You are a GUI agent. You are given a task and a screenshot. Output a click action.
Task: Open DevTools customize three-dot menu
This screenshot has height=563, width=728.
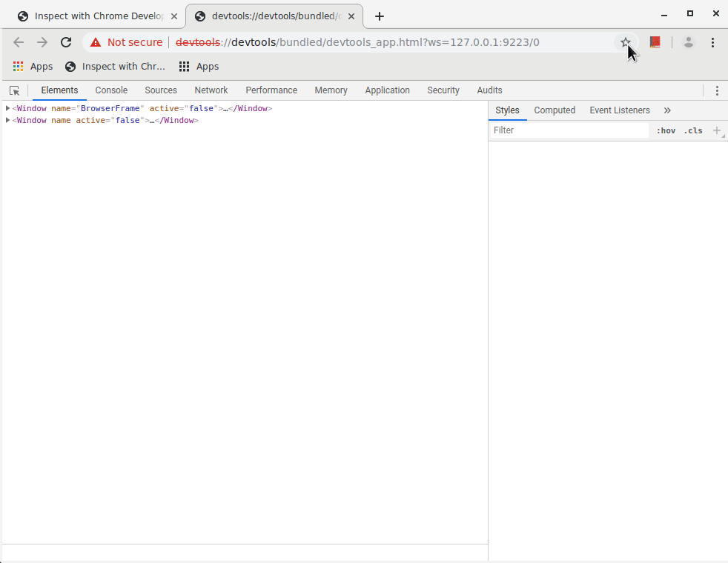pyautogui.click(x=716, y=90)
